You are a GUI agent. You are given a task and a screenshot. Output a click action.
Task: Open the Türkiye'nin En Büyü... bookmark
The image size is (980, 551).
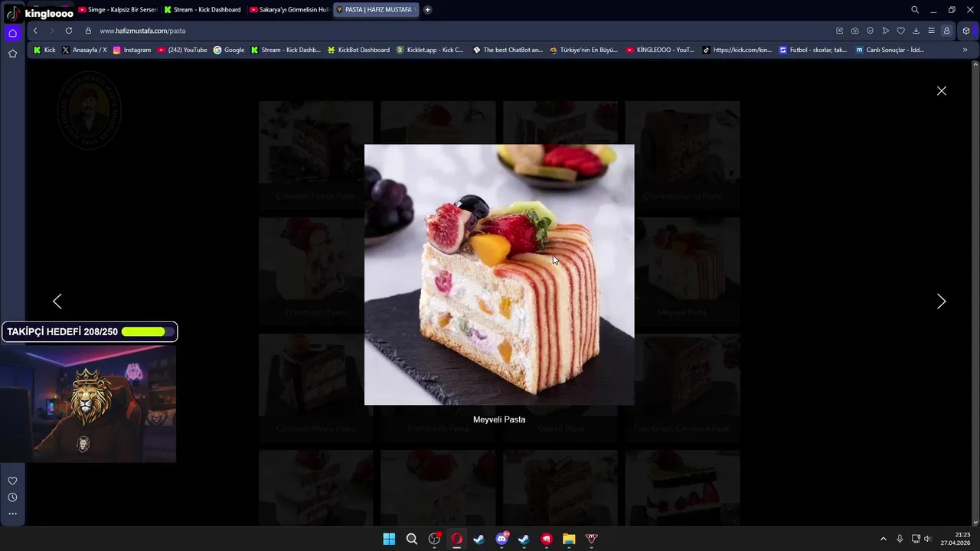583,50
